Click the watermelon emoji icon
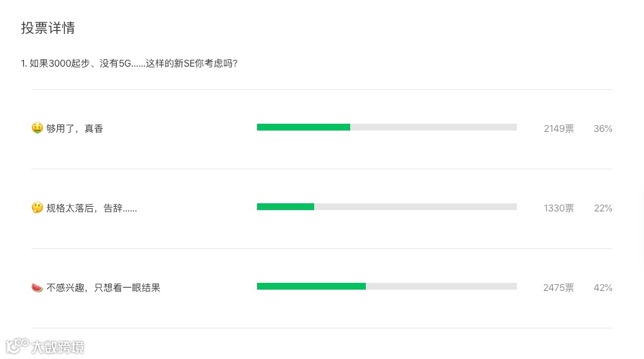 37,288
